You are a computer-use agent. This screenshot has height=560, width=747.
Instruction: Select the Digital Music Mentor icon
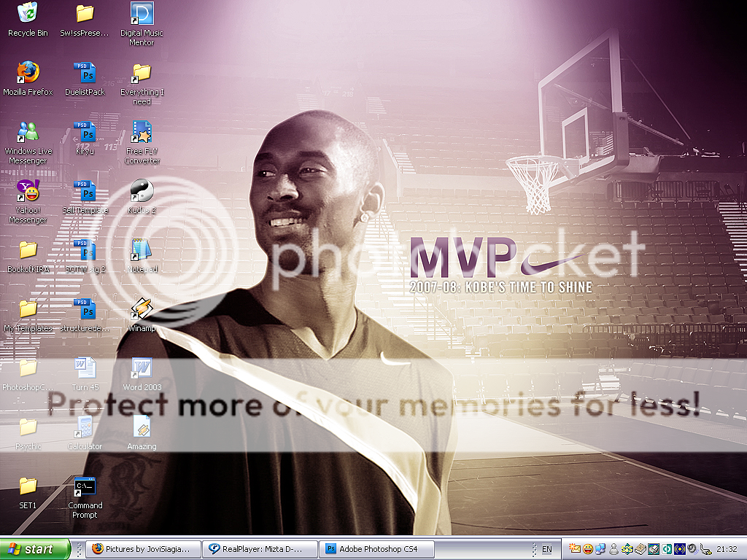point(142,15)
